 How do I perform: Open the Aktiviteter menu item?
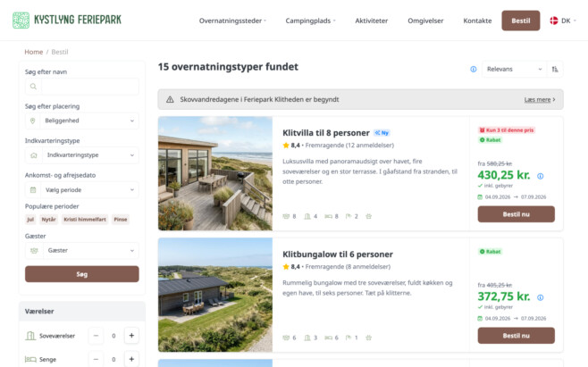coord(372,21)
